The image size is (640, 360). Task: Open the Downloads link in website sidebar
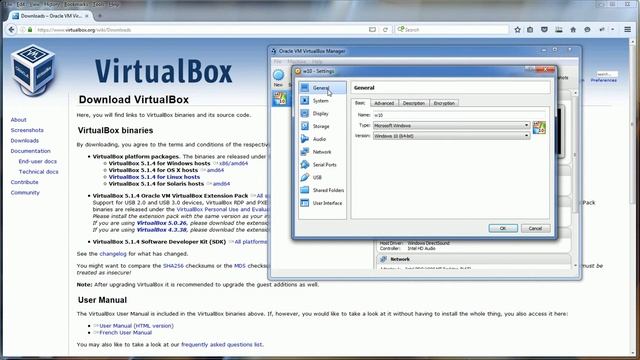[x=24, y=140]
